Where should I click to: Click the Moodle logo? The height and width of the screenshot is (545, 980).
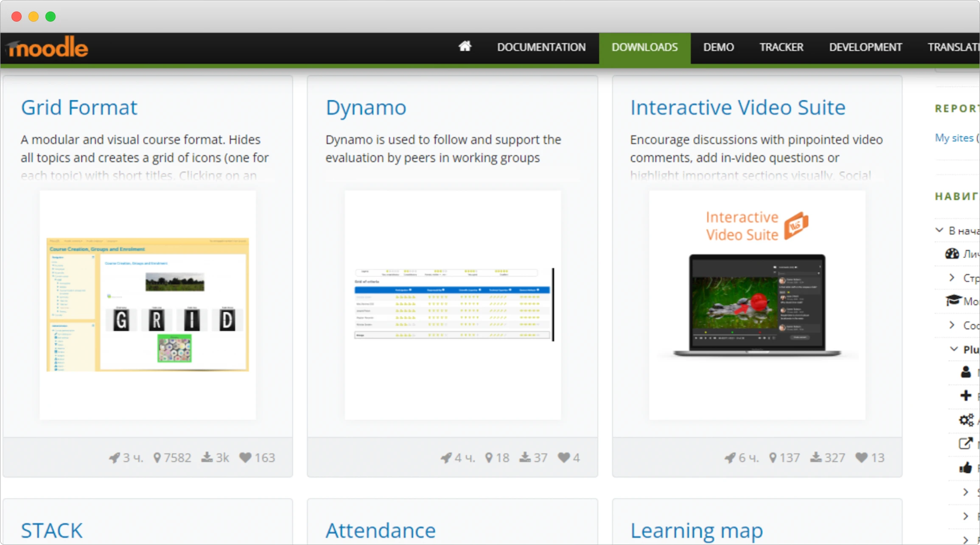coord(47,47)
